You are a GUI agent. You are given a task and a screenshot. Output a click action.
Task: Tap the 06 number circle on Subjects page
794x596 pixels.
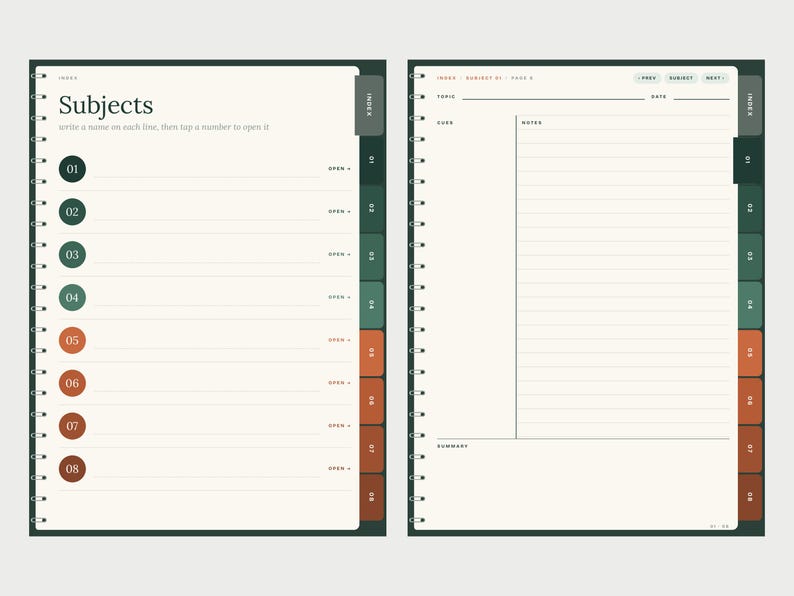click(x=72, y=383)
